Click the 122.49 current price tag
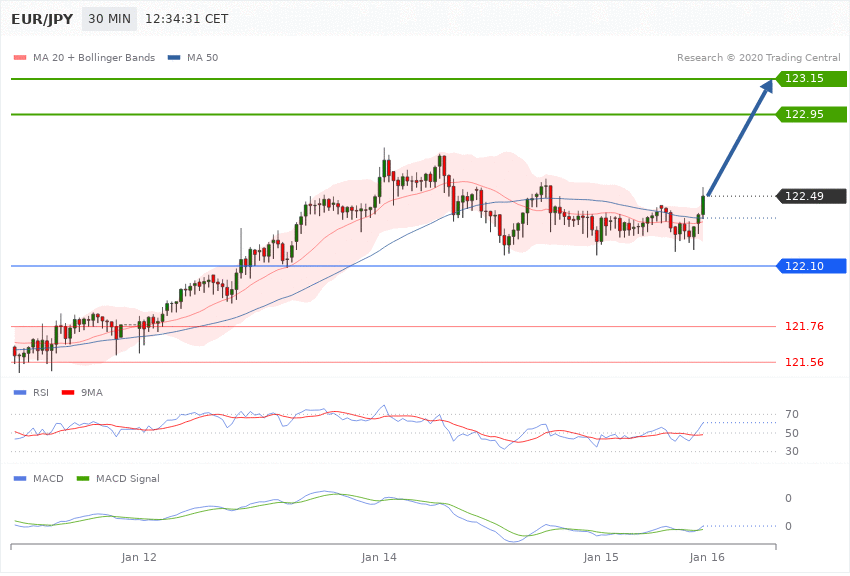 tap(812, 196)
